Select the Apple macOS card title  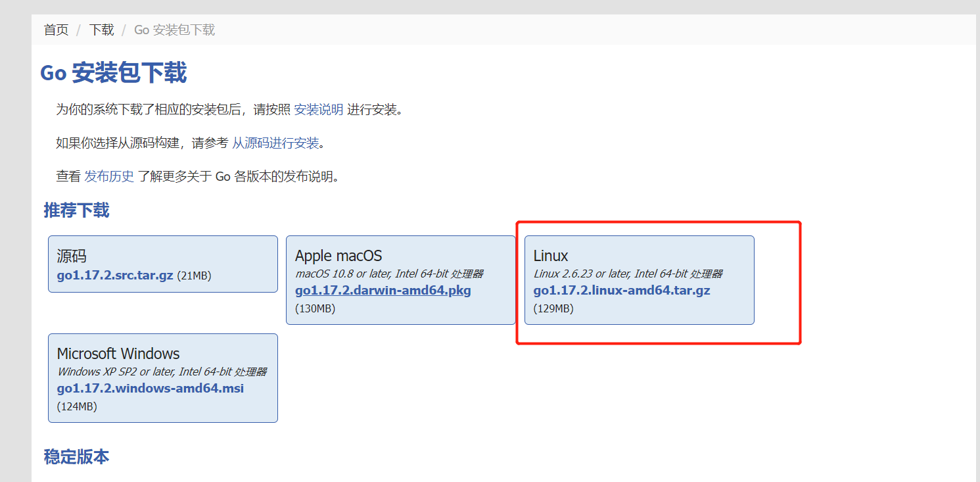click(338, 256)
